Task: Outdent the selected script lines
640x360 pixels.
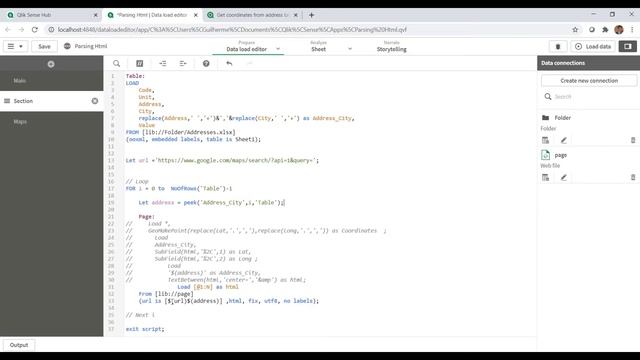Action: 183,63
